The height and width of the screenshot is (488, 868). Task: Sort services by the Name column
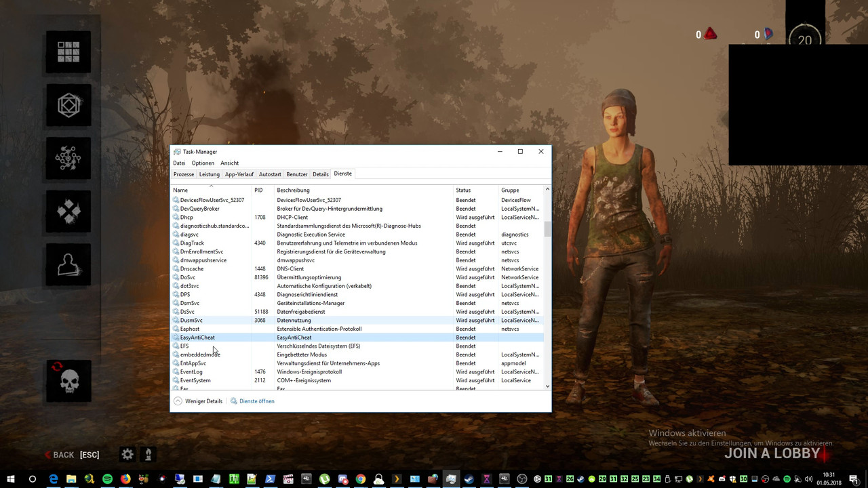coord(212,190)
